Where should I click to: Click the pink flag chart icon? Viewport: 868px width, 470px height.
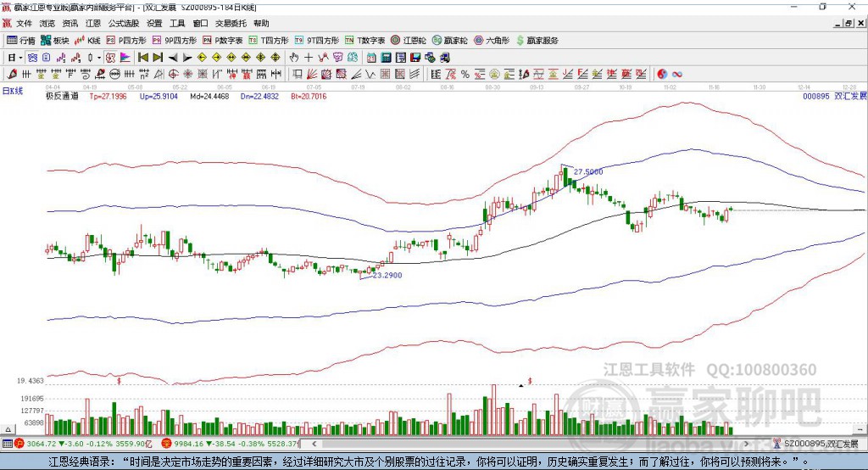point(125,58)
